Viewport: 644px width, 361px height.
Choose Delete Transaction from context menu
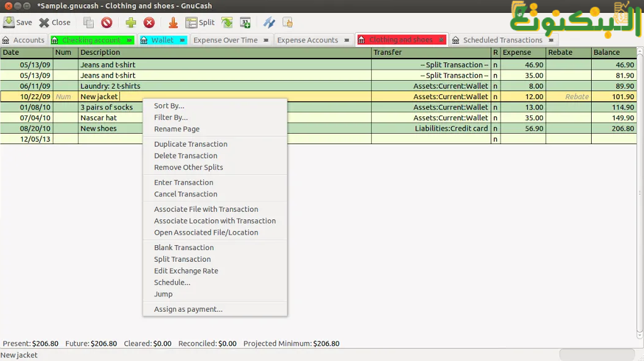tap(215, 155)
